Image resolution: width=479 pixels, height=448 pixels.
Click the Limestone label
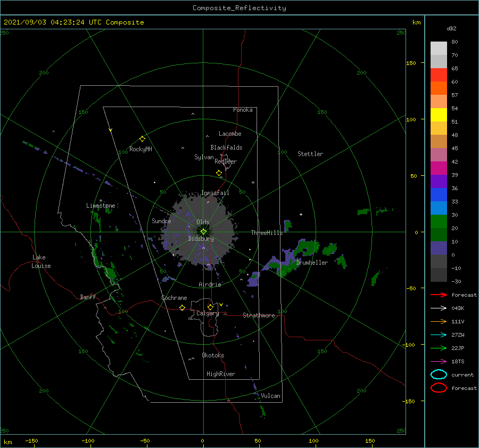point(101,206)
